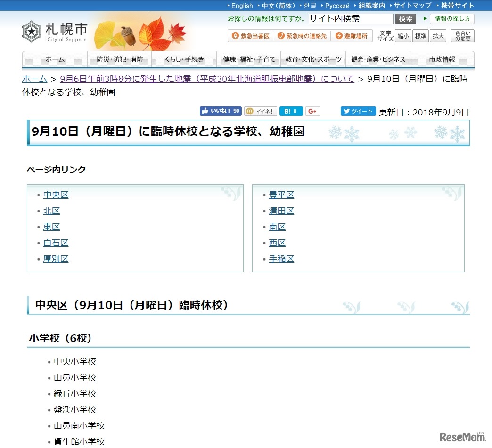The image size is (492, 448).
Task: Shrink text with 縮小 button
Action: coord(403,36)
